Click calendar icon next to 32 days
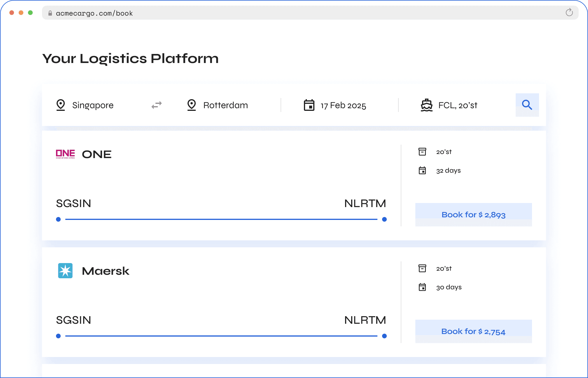 (x=422, y=170)
